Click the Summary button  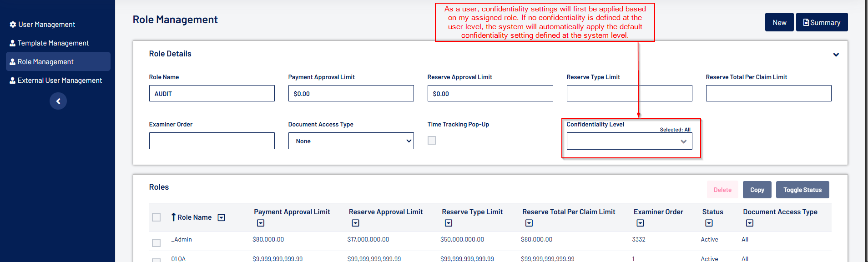pos(822,22)
